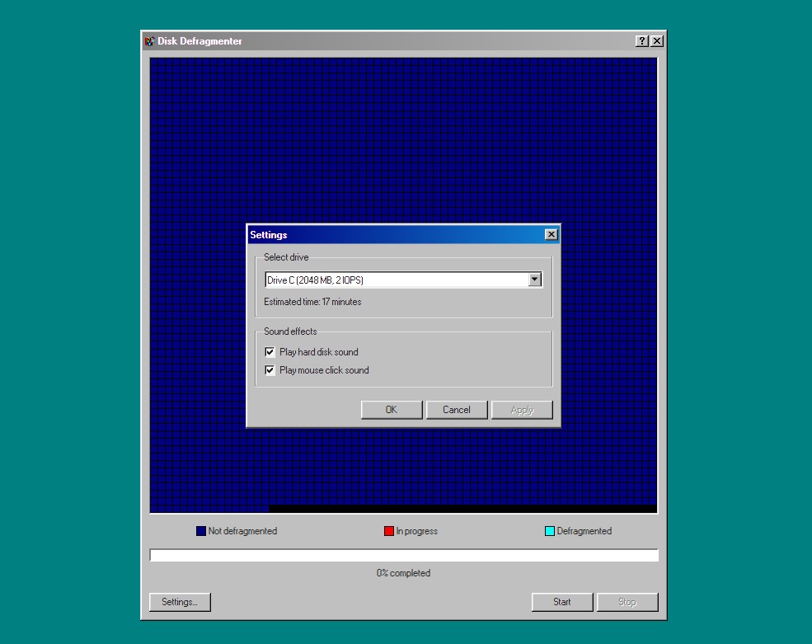Viewport: 812px width, 644px height.
Task: Click the Apply button
Action: pyautogui.click(x=522, y=410)
